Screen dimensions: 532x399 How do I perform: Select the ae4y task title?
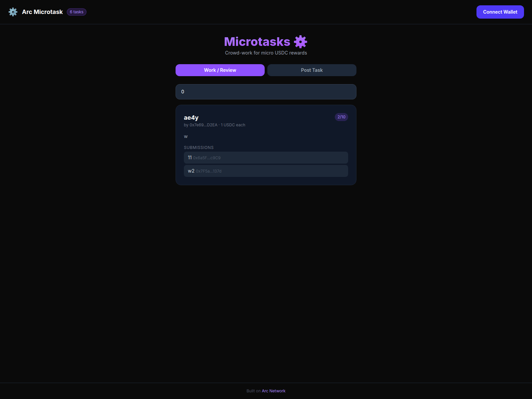pyautogui.click(x=191, y=118)
